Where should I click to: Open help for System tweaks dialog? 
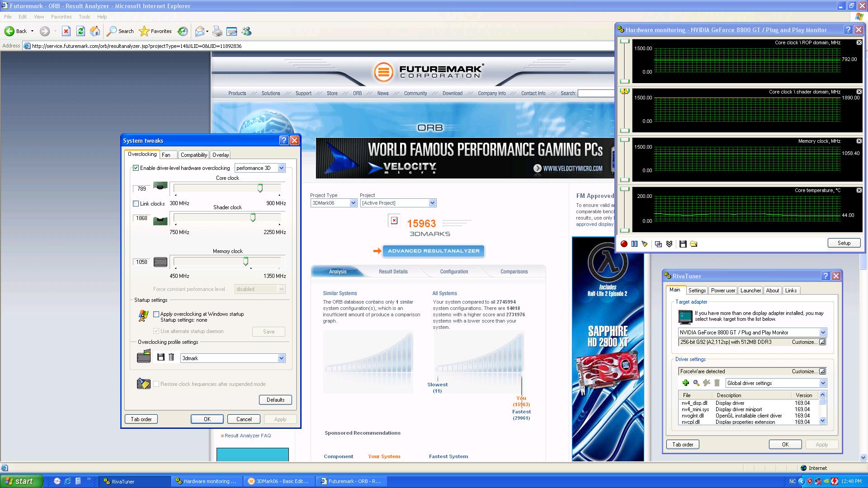[x=284, y=141]
